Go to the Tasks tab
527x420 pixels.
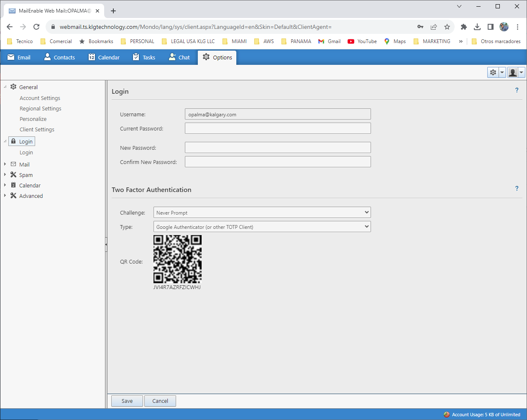click(144, 57)
